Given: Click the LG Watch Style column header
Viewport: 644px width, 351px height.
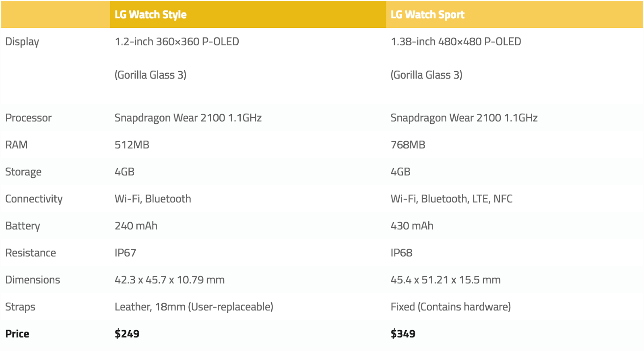Looking at the screenshot, I should [x=151, y=15].
